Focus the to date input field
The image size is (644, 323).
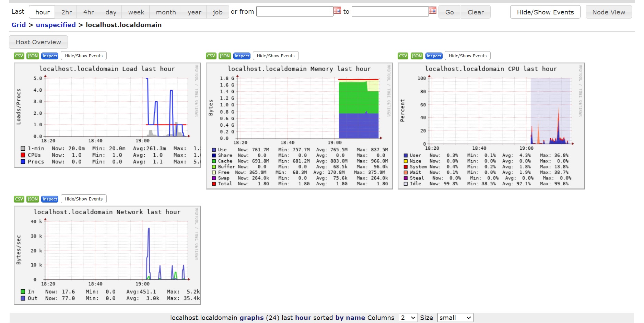[390, 11]
